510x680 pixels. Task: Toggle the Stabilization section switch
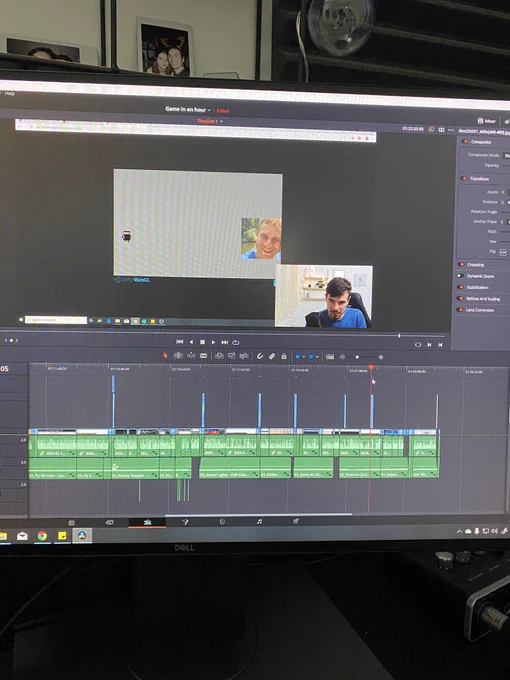460,287
